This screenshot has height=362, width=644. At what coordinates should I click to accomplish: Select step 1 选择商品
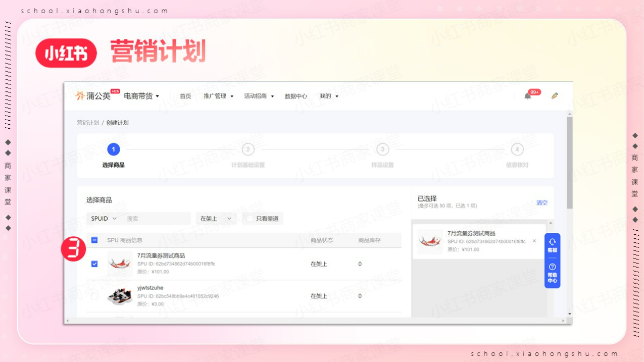click(x=114, y=156)
